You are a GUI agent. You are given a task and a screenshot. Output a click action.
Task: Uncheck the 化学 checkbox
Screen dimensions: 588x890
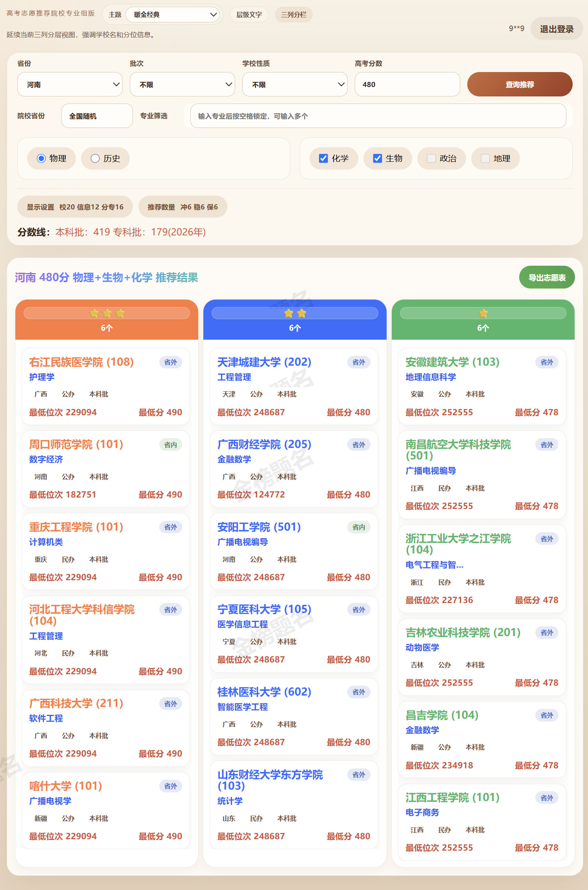pyautogui.click(x=323, y=158)
